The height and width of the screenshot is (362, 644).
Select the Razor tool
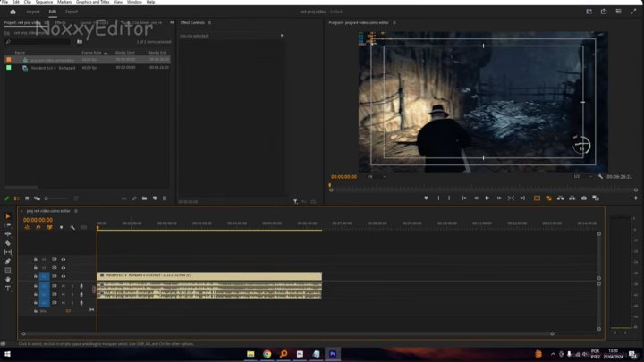7,243
